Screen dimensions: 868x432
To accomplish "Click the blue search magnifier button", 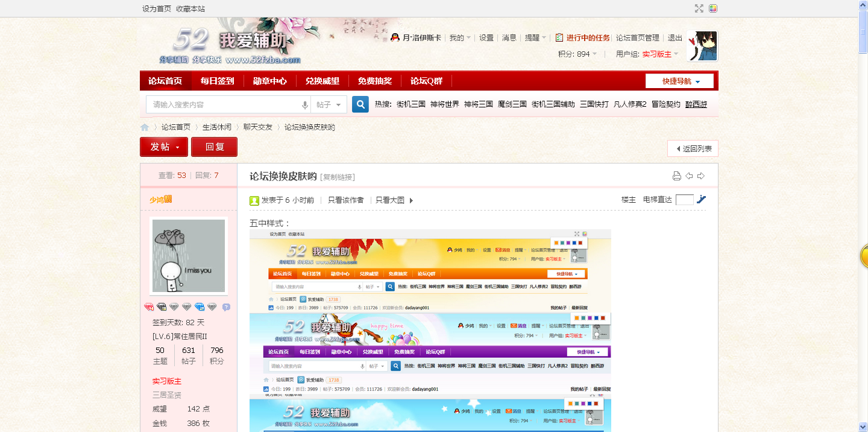I will tap(360, 104).
